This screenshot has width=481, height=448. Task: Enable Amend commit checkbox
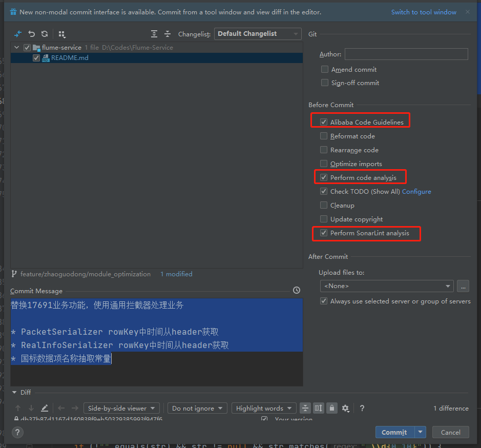[325, 69]
